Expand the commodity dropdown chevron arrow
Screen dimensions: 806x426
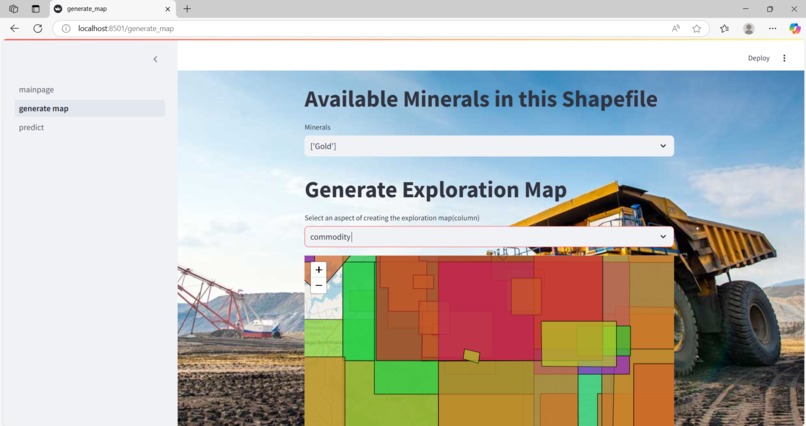663,237
